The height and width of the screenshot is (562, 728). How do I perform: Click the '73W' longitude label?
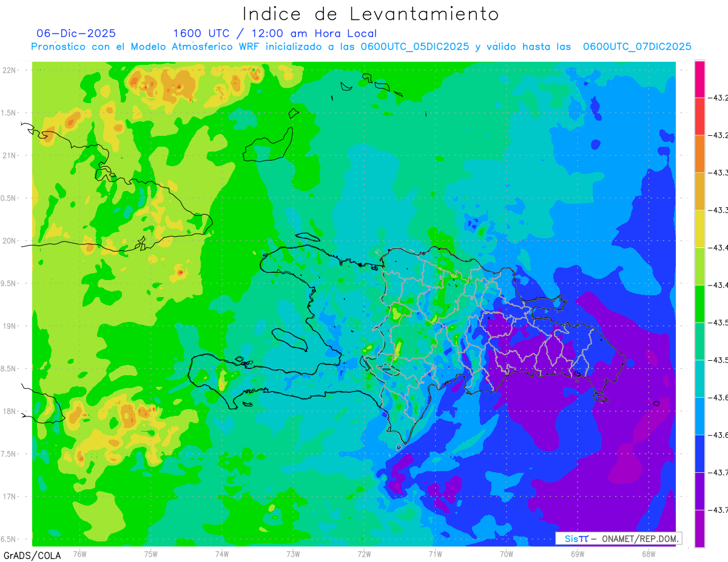[293, 554]
